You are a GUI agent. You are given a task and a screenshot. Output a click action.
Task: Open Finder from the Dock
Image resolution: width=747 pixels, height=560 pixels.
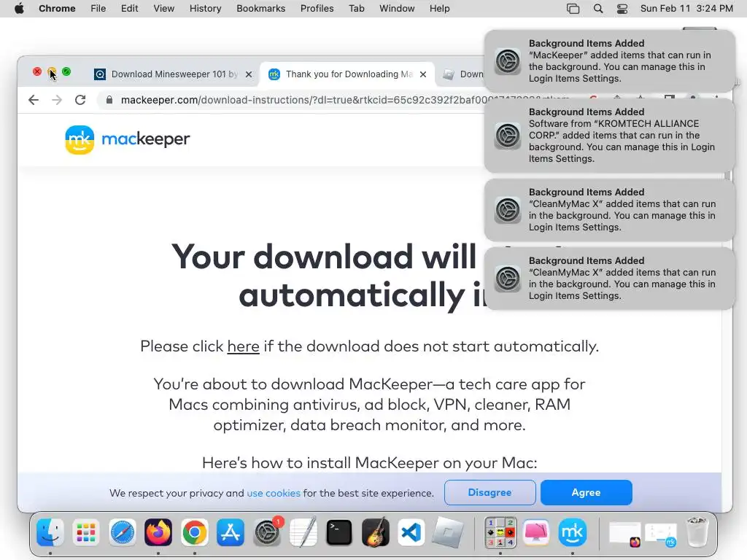click(x=50, y=532)
